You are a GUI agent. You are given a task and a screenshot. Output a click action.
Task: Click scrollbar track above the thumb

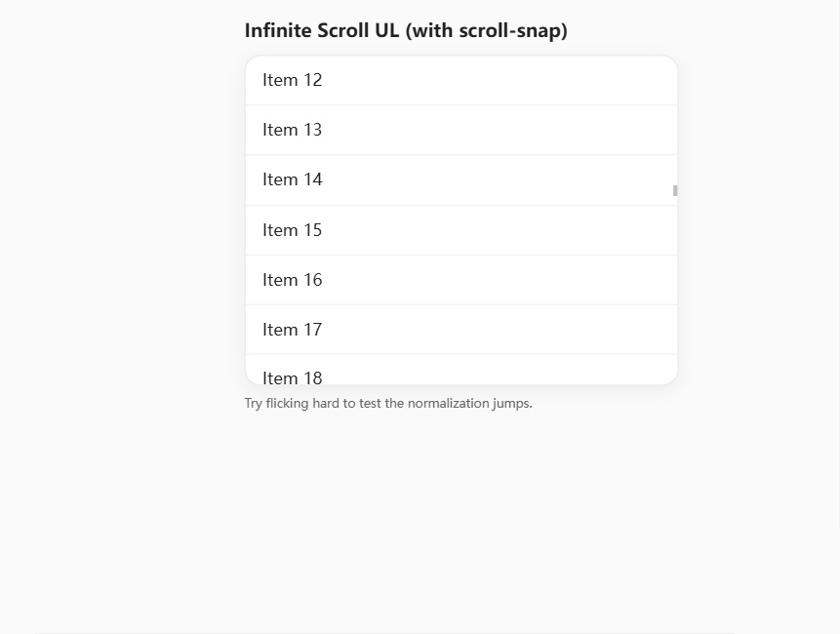675,117
